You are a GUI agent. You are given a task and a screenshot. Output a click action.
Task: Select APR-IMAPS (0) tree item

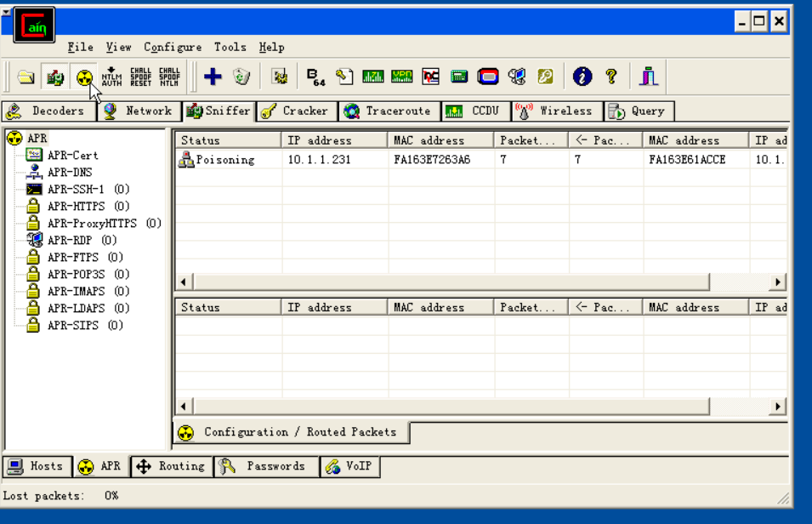(88, 291)
